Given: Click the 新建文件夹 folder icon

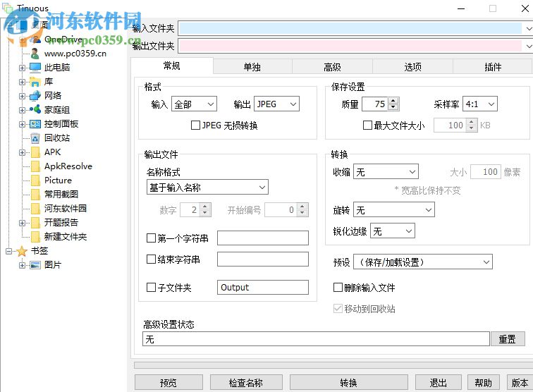Looking at the screenshot, I should tap(35, 237).
